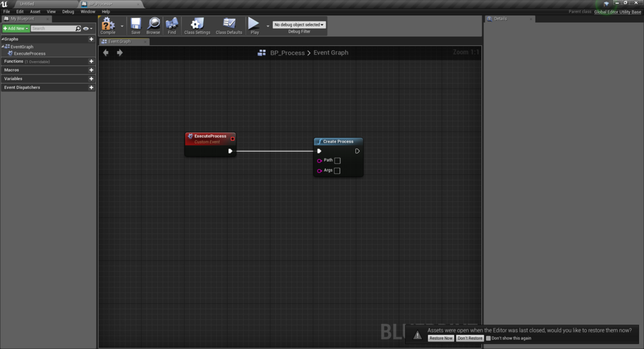The height and width of the screenshot is (349, 644).
Task: Click the search magnifier icon
Action: [x=78, y=28]
